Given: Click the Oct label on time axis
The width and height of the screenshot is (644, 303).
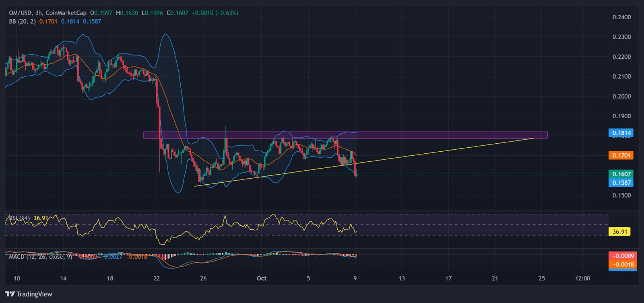Looking at the screenshot, I should click(x=262, y=278).
